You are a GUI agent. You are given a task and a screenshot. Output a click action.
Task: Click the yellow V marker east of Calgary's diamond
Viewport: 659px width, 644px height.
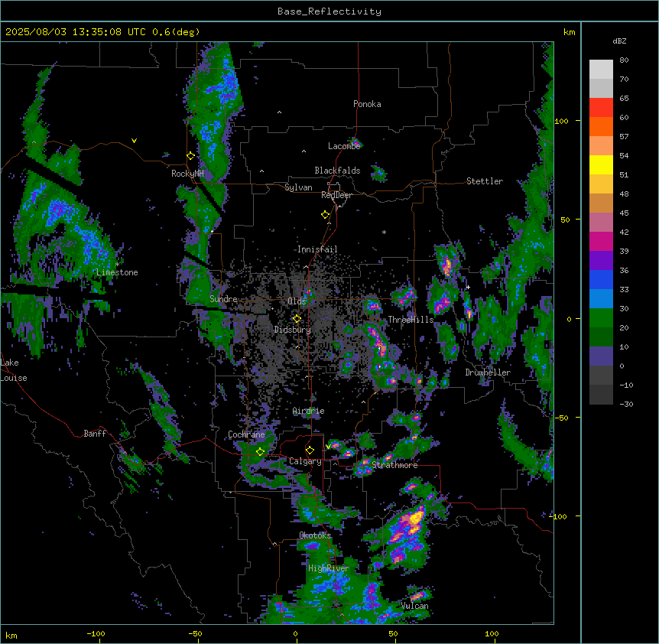point(329,447)
